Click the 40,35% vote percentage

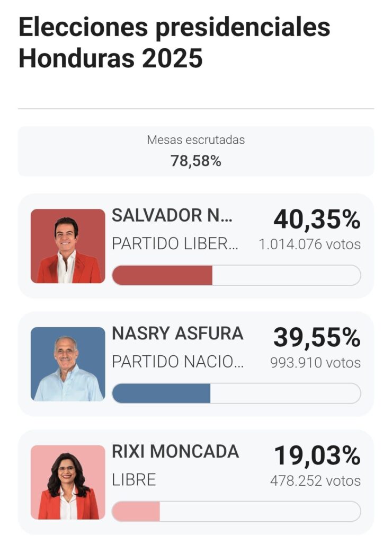317,220
